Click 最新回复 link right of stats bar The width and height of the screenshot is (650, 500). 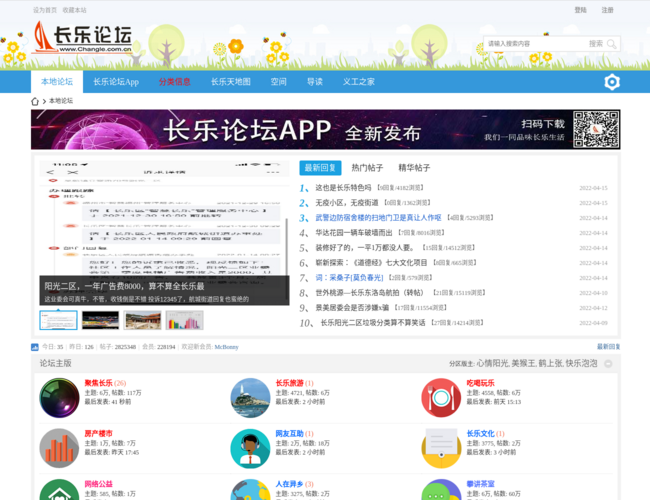pos(609,347)
